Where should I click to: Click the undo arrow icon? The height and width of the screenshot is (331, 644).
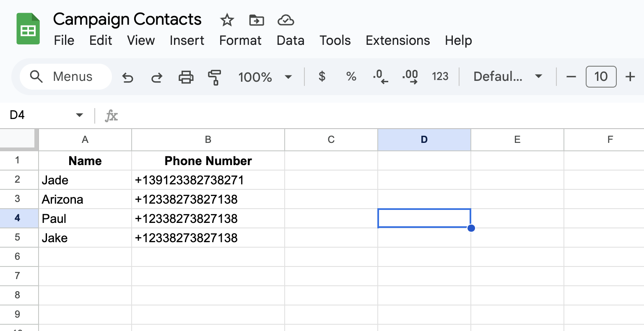coord(127,77)
